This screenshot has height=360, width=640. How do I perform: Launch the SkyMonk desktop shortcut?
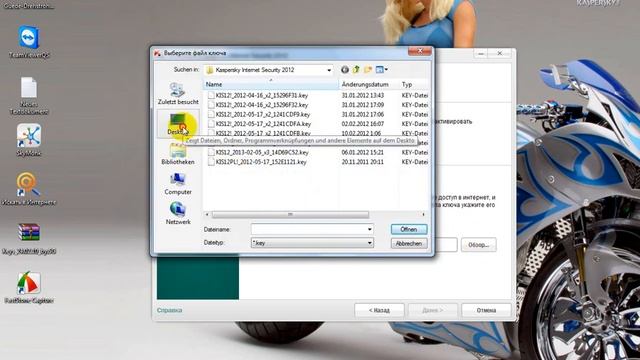(29, 140)
